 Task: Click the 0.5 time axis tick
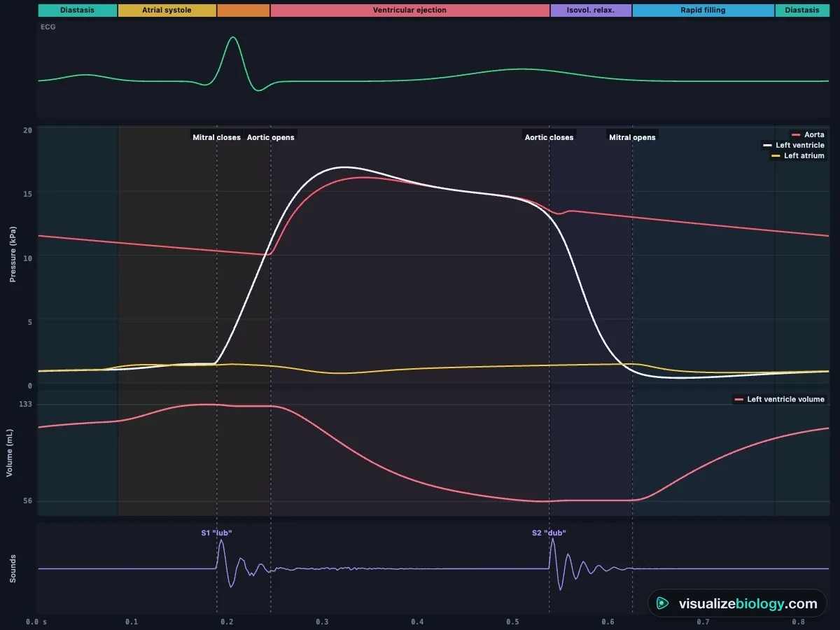pyautogui.click(x=512, y=622)
